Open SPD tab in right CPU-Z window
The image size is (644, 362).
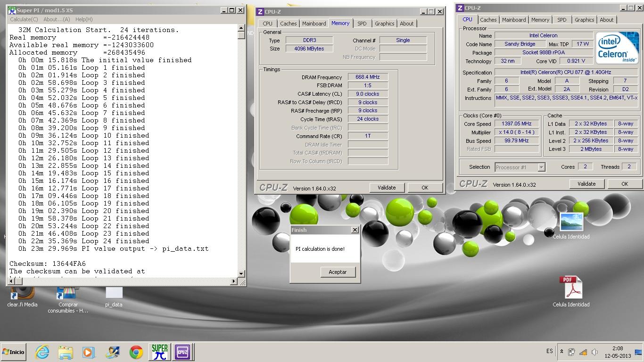[562, 20]
